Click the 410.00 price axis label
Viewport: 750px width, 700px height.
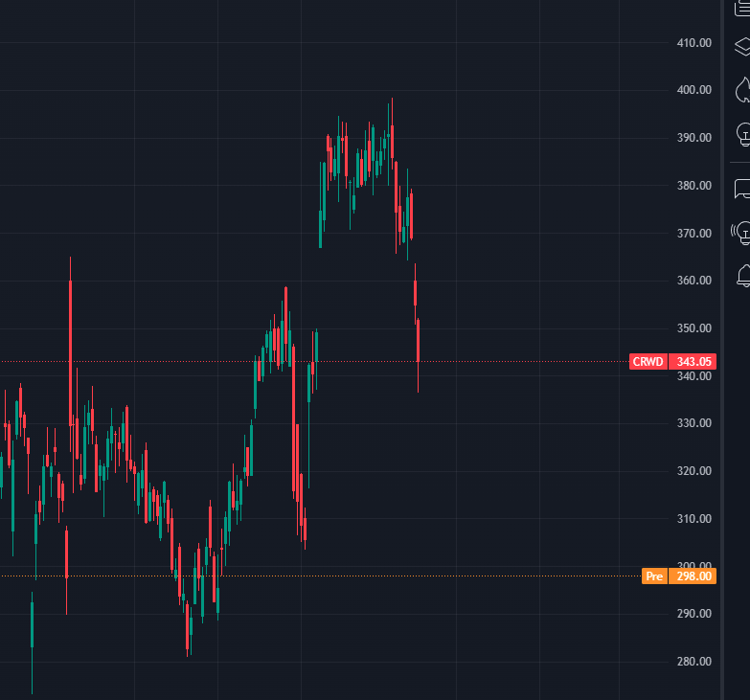(694, 43)
